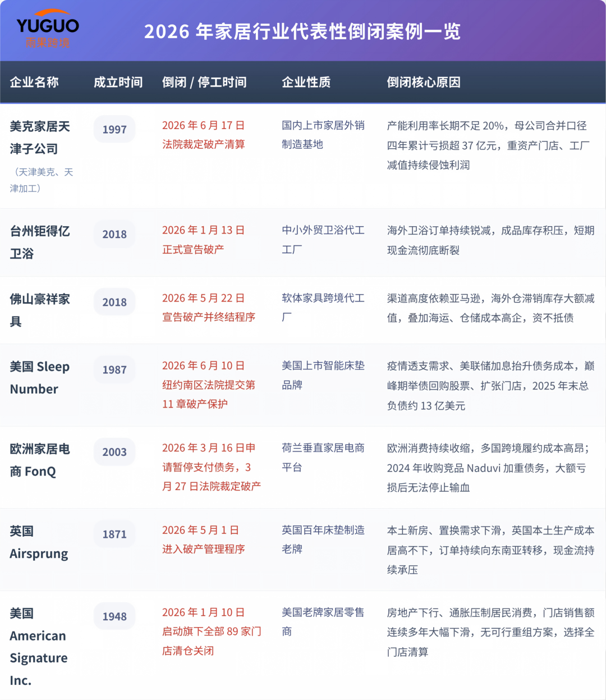Click the text 纽约南区法院提交第 11 章破产保护
This screenshot has height=700, width=606.
pyautogui.click(x=209, y=395)
